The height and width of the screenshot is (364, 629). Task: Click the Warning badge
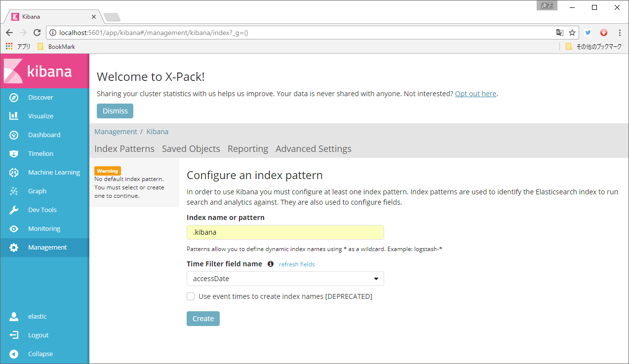(108, 171)
